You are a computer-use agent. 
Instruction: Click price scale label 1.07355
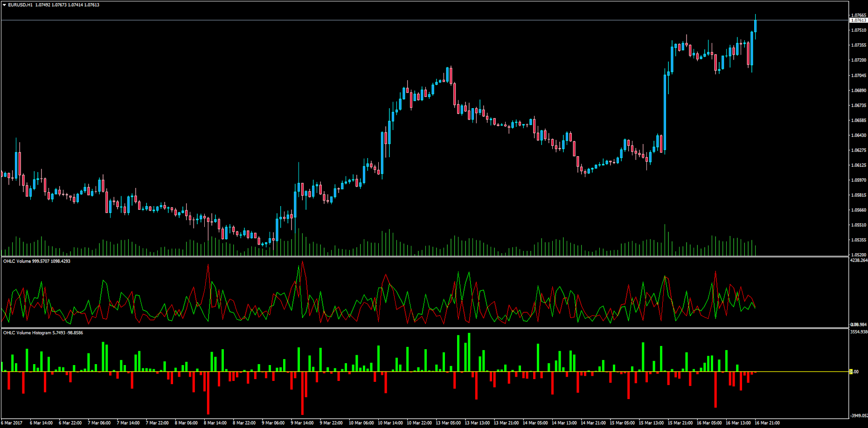click(859, 45)
